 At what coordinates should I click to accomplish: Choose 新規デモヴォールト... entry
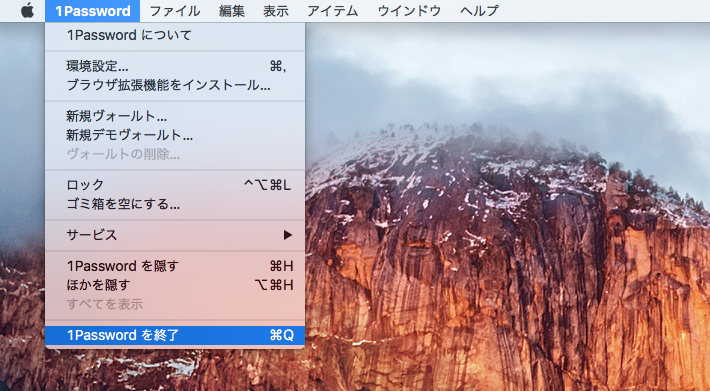pos(175,135)
